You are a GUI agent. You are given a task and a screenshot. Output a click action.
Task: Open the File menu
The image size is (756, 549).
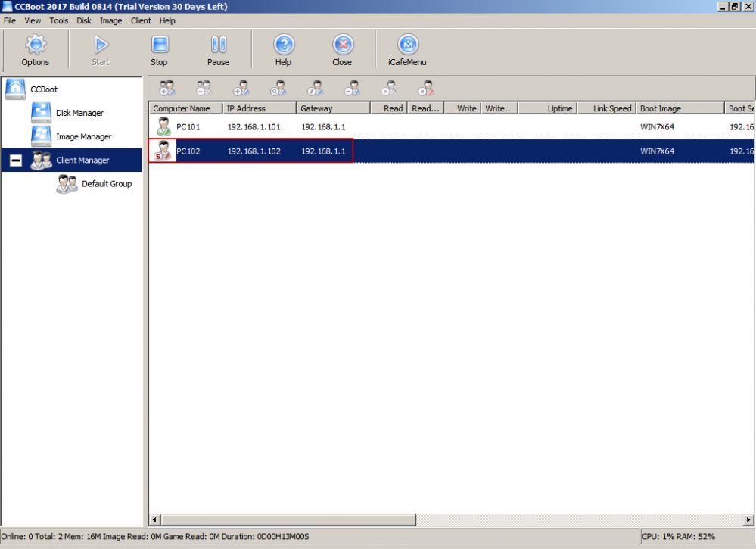(x=10, y=20)
